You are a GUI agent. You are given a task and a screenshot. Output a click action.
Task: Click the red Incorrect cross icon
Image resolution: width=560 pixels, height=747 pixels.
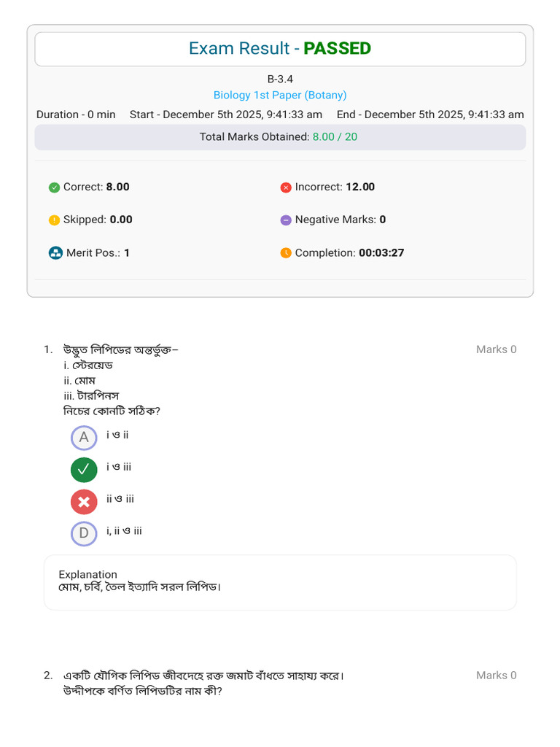[x=286, y=187]
